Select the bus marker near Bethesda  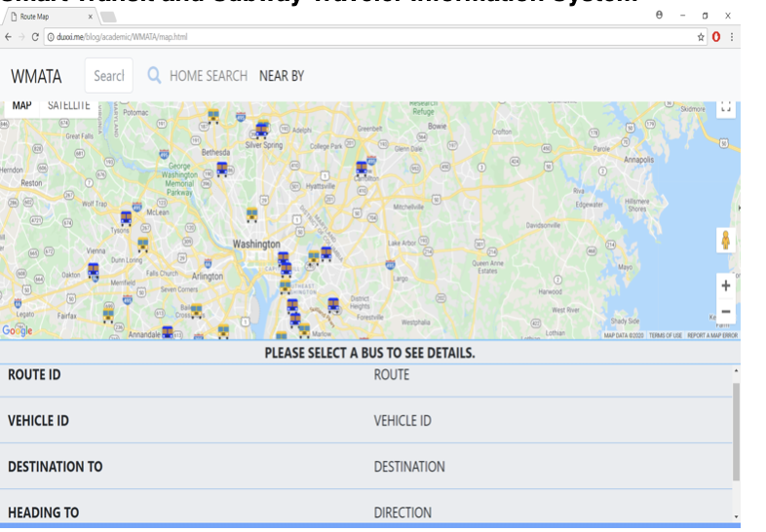point(222,169)
